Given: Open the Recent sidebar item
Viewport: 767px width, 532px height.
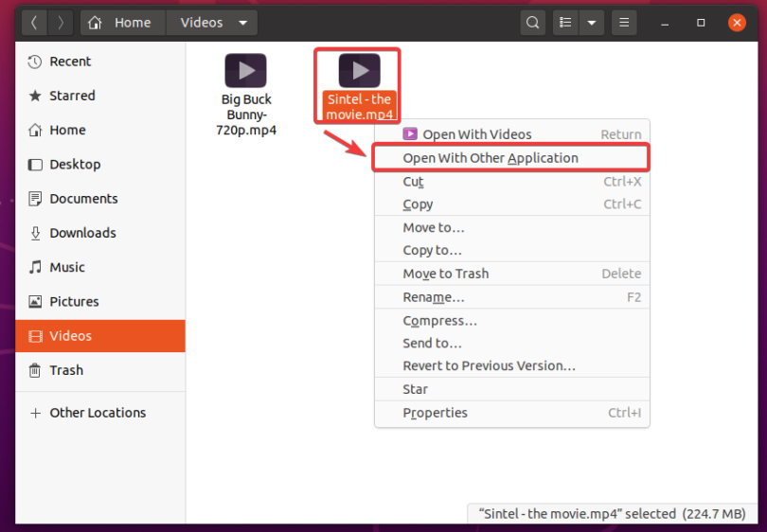Looking at the screenshot, I should tap(100, 62).
